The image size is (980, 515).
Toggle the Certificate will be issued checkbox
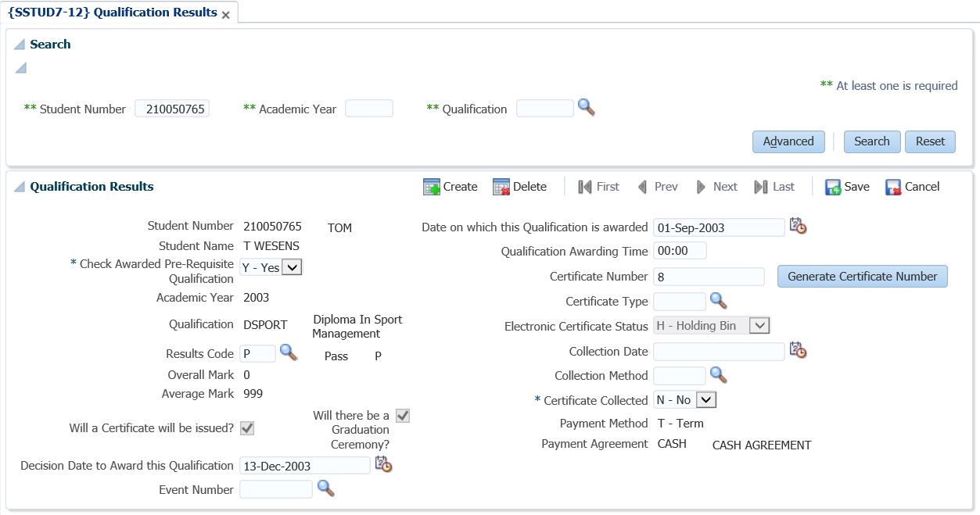tap(246, 428)
